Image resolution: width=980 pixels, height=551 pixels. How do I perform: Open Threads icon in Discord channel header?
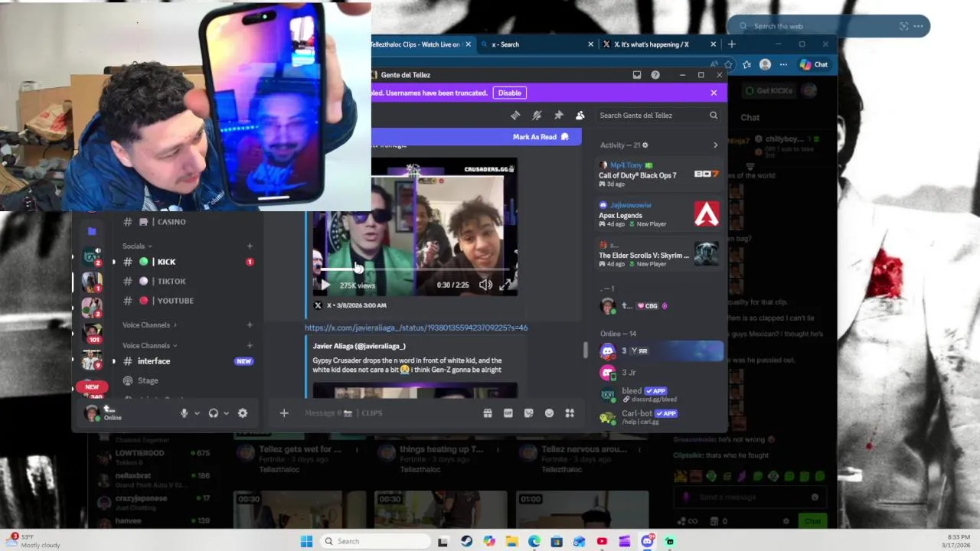coord(515,116)
